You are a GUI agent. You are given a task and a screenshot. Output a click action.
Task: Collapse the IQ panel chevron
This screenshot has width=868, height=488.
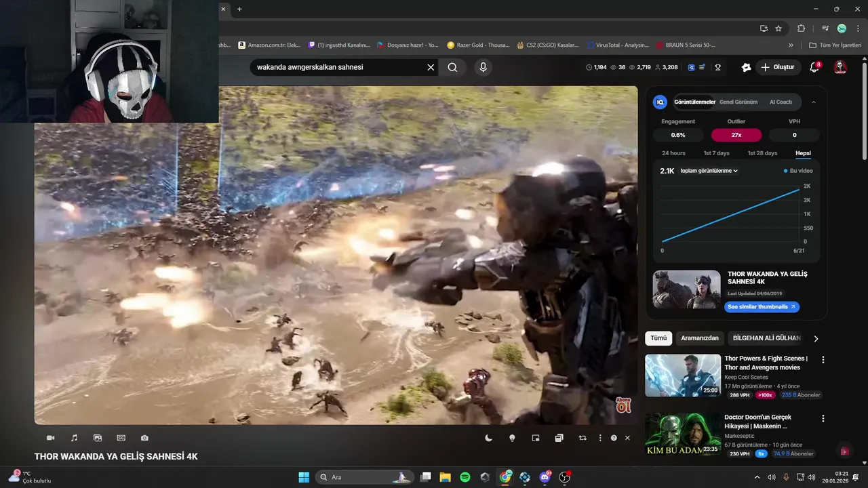pos(813,102)
